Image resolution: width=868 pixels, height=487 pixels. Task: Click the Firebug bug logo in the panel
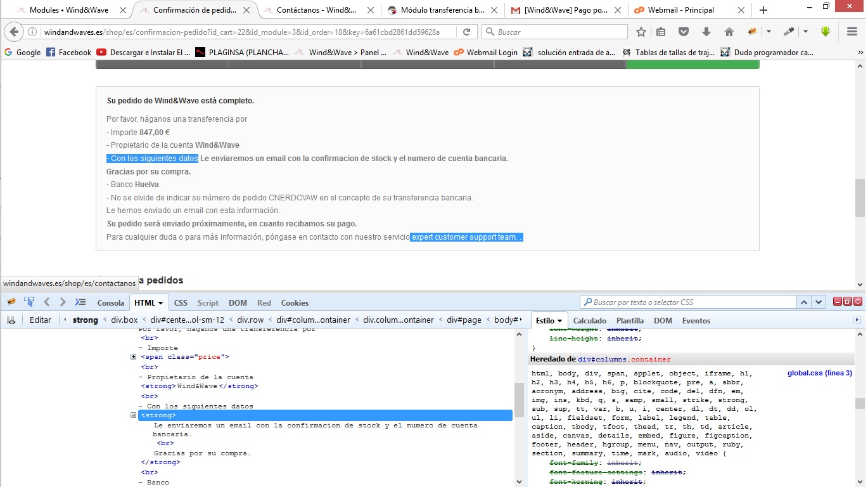11,302
